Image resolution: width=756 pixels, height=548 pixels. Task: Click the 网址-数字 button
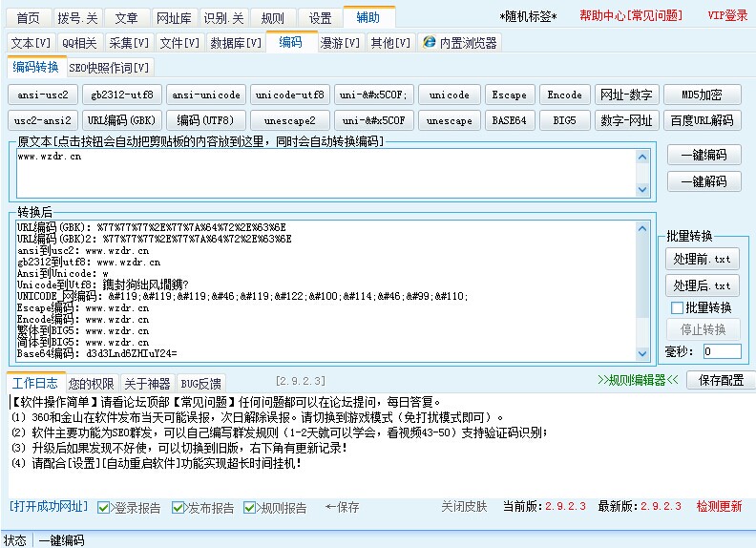pos(626,95)
